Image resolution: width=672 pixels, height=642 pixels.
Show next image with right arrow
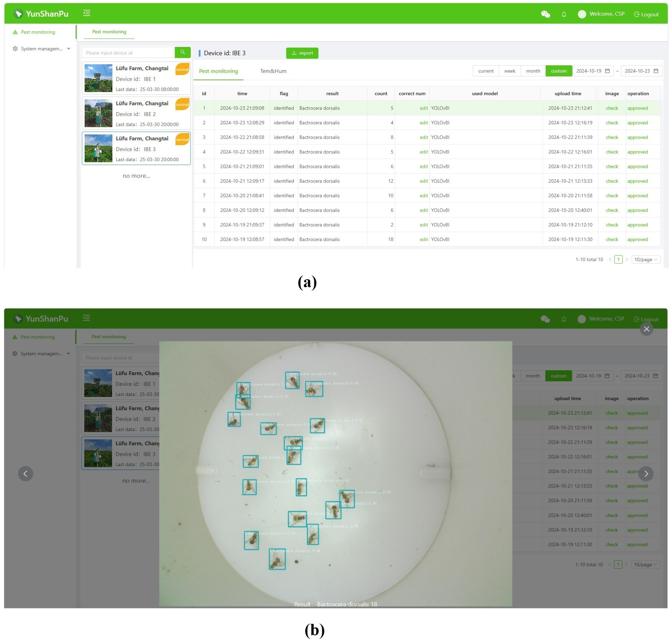646,474
